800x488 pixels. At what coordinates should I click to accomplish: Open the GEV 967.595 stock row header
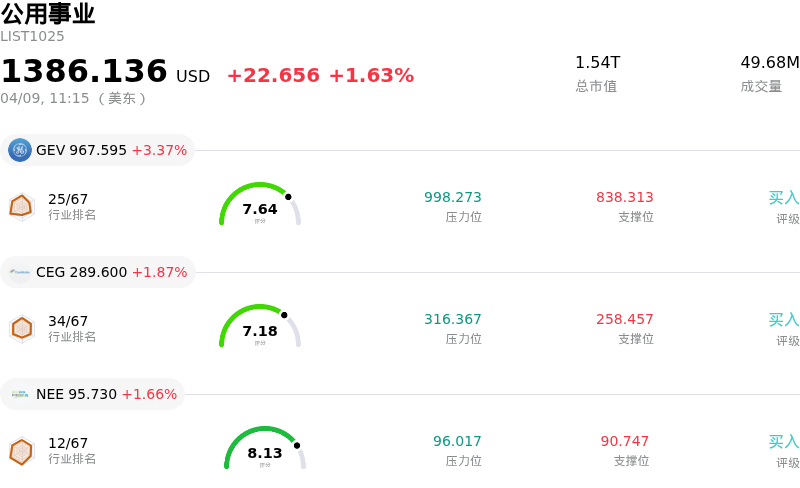tap(98, 151)
